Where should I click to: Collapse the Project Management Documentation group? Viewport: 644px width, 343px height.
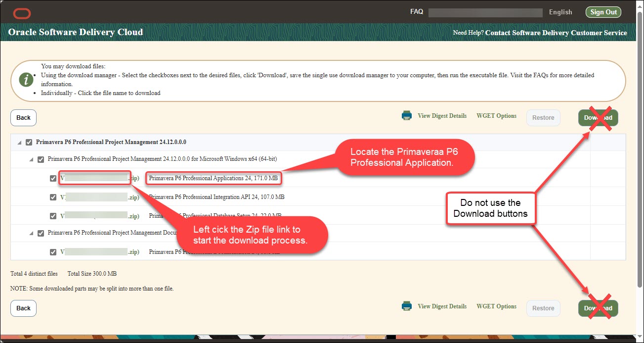coord(31,233)
